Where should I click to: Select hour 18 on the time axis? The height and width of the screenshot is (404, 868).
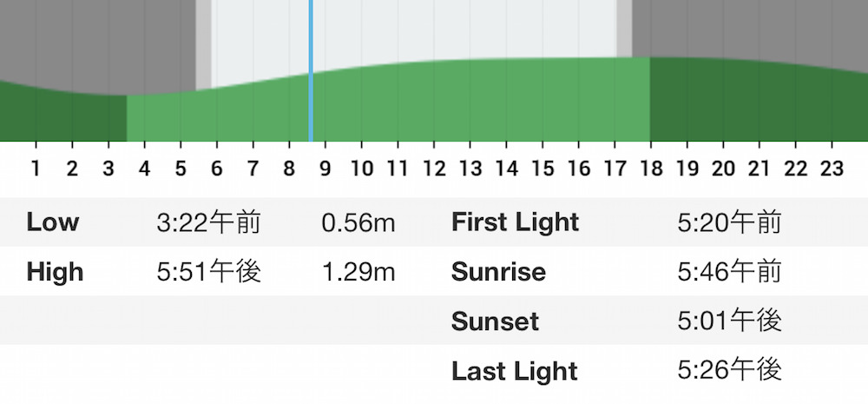click(x=651, y=169)
